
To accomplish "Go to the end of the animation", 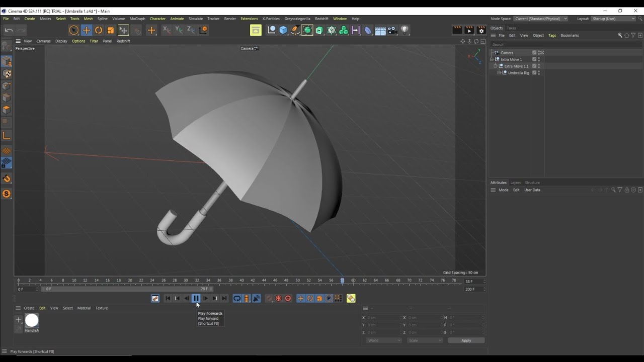I will pyautogui.click(x=224, y=299).
